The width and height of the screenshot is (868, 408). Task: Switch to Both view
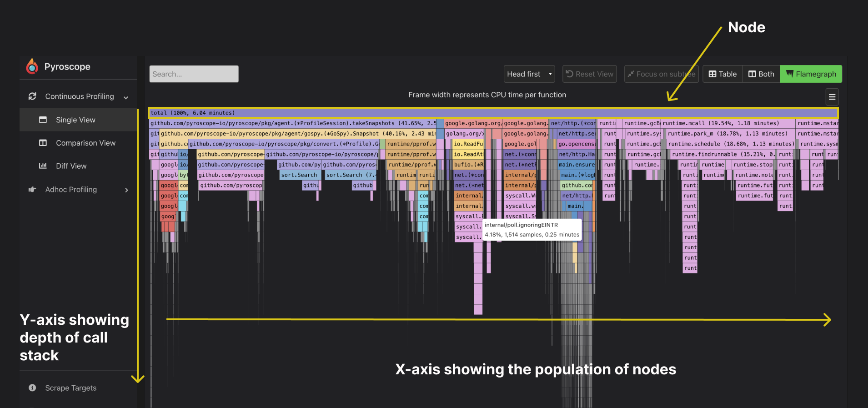click(x=761, y=74)
